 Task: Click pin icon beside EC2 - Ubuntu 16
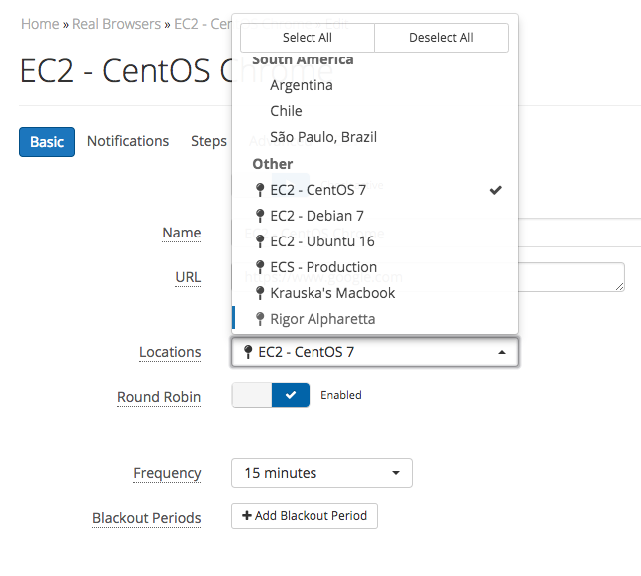(x=260, y=242)
